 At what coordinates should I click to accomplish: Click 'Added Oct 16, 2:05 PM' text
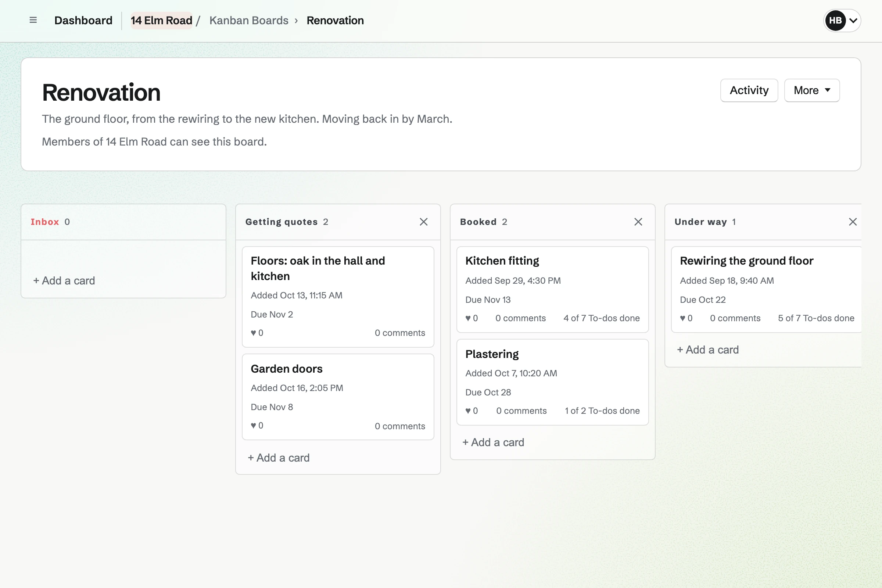click(x=297, y=388)
